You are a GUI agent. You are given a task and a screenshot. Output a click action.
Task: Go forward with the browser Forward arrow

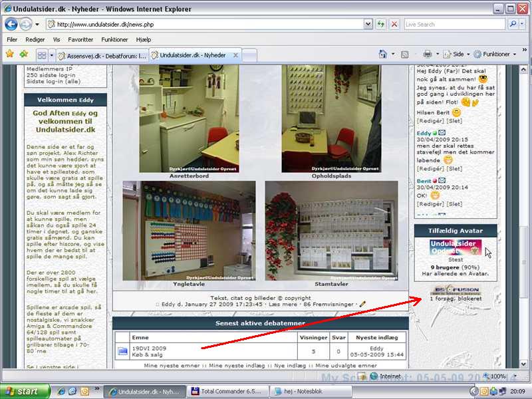[x=25, y=25]
